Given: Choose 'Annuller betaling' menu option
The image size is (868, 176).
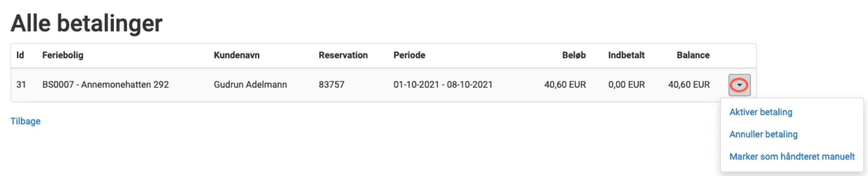Looking at the screenshot, I should (763, 134).
